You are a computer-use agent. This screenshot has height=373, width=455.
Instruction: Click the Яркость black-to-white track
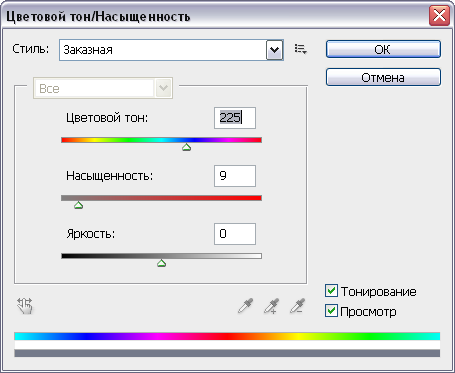point(161,256)
